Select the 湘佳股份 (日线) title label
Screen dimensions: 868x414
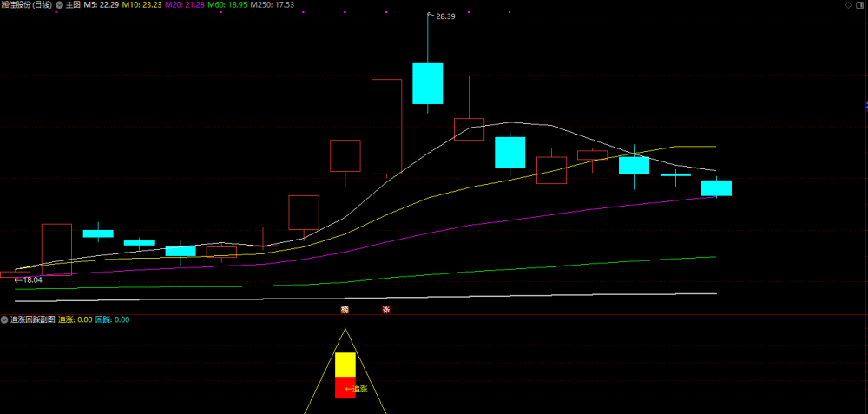(27, 4)
